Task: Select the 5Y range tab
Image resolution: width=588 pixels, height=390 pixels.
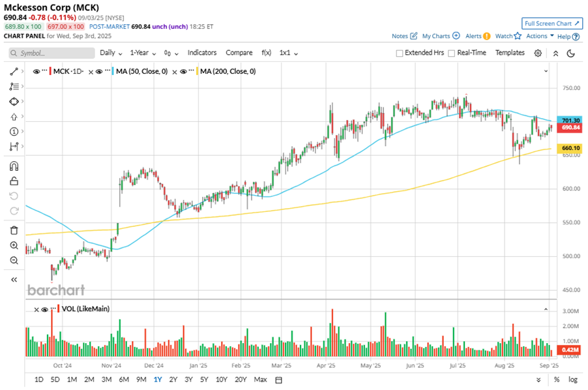Action: [x=203, y=380]
